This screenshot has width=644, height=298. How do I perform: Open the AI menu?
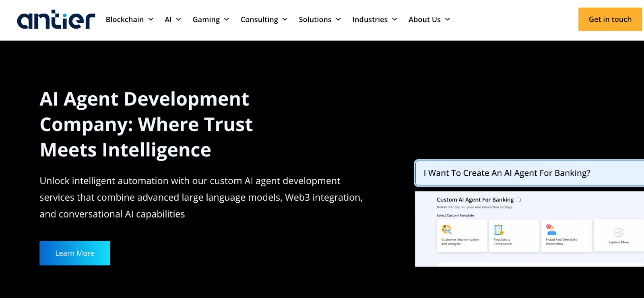168,19
